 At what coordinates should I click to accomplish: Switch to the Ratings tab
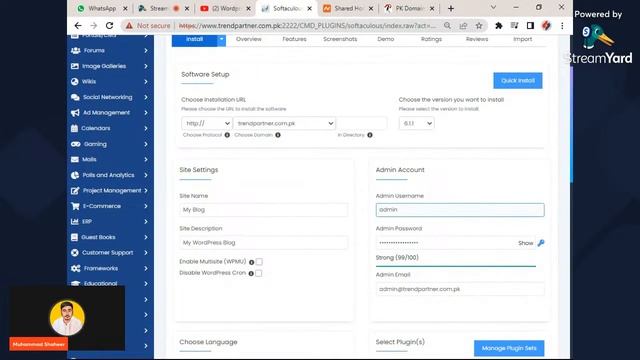point(431,39)
